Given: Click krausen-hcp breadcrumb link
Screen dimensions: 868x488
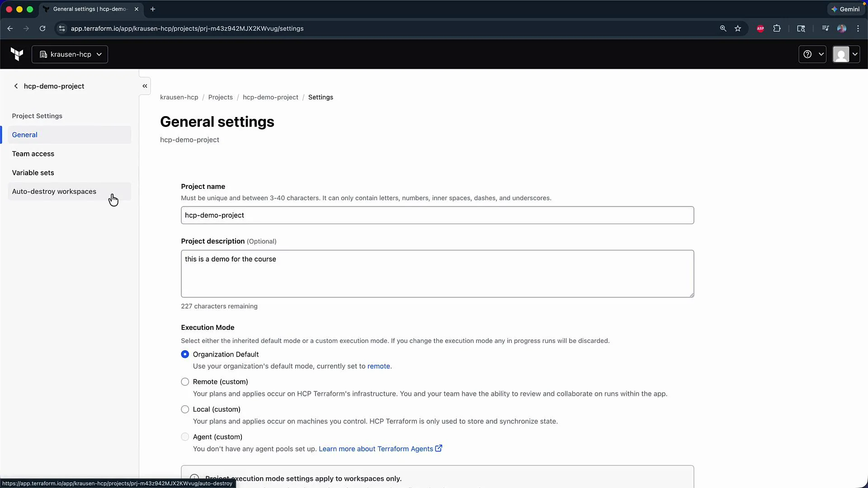Looking at the screenshot, I should tap(179, 97).
